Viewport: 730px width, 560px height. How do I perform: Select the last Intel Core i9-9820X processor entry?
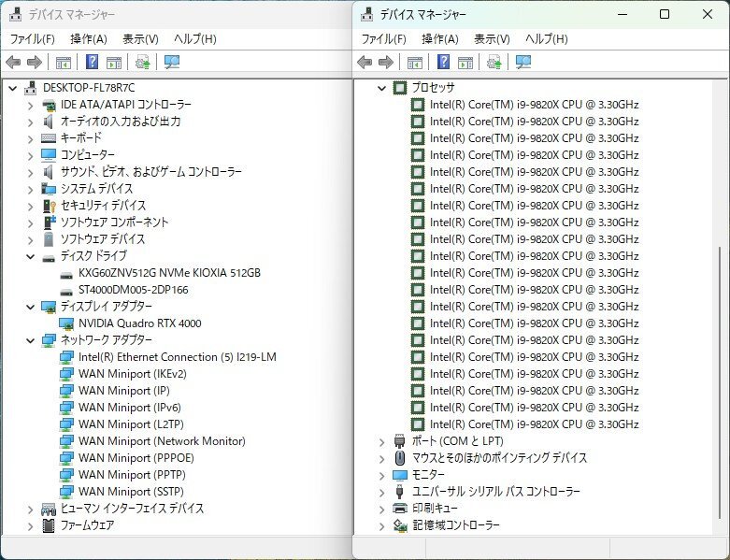pos(534,424)
